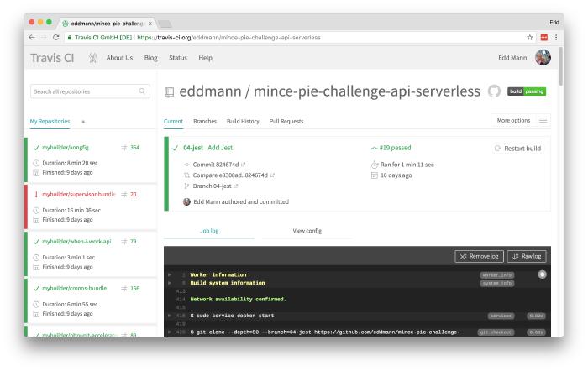Click the Network availability confirmed log line

pos(238,299)
